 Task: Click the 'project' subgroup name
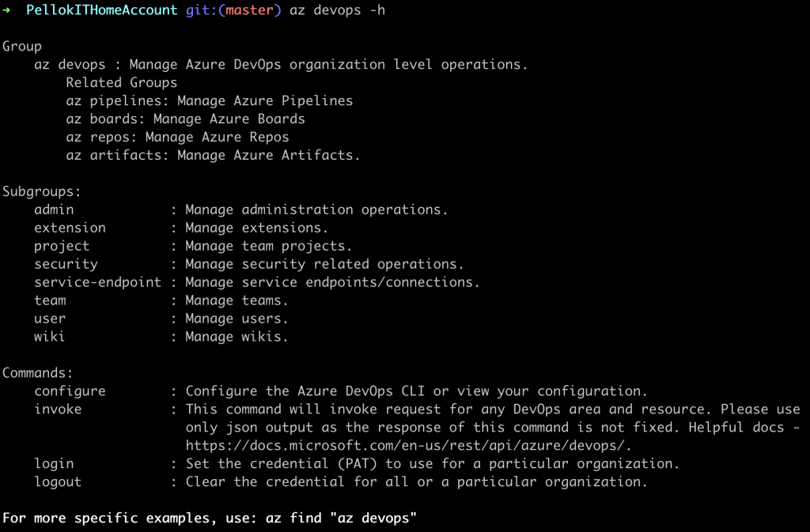point(62,246)
